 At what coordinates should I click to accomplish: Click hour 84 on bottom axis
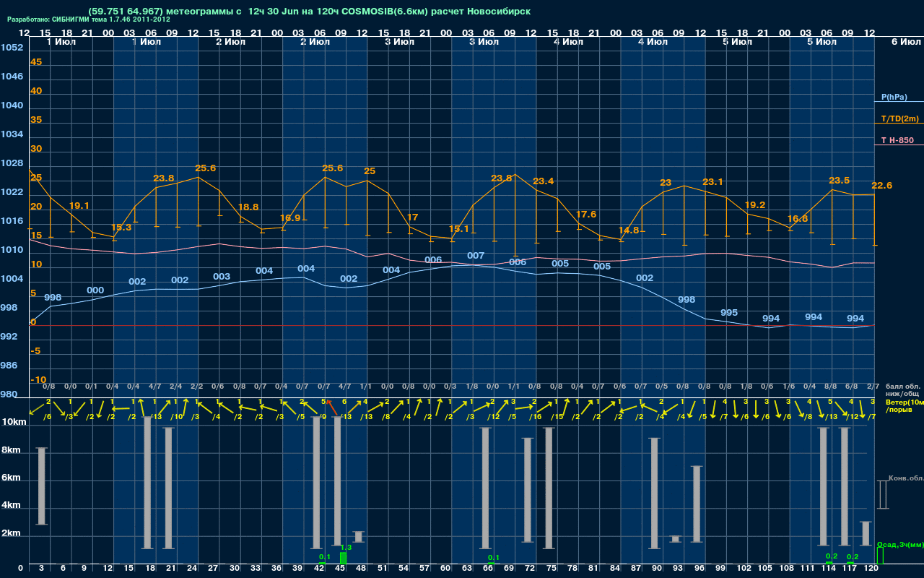pyautogui.click(x=615, y=569)
